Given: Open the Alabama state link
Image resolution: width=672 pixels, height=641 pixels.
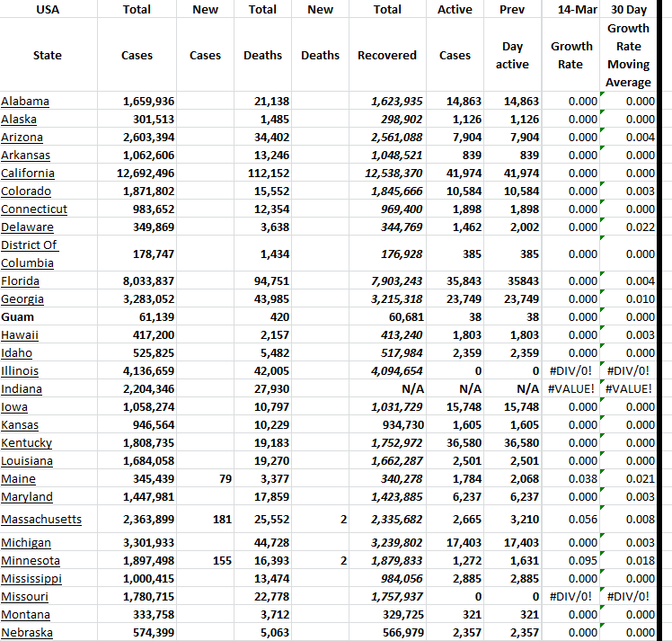Looking at the screenshot, I should point(25,102).
